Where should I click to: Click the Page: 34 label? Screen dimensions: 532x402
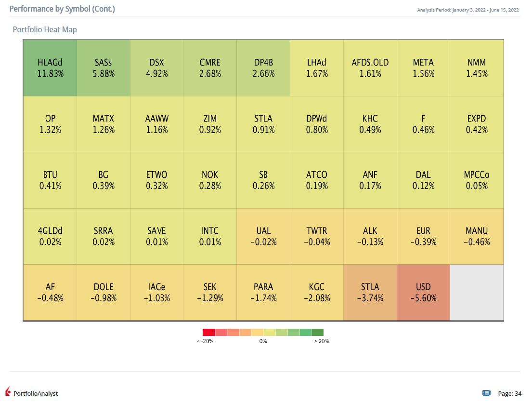pos(509,393)
